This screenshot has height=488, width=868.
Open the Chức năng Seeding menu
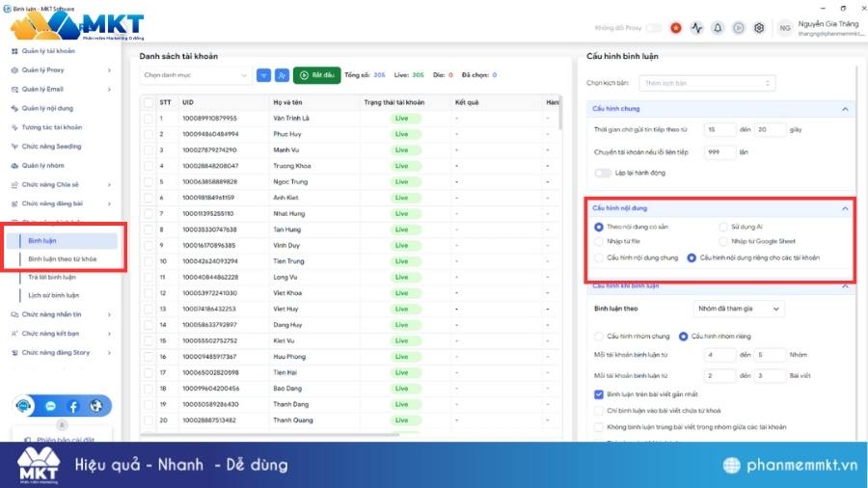[x=51, y=147]
